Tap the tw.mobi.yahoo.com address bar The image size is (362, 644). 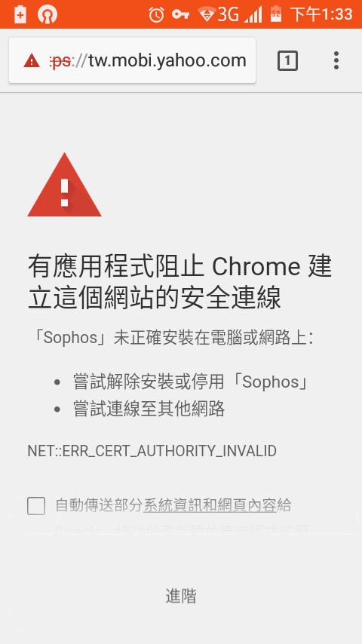point(132,60)
